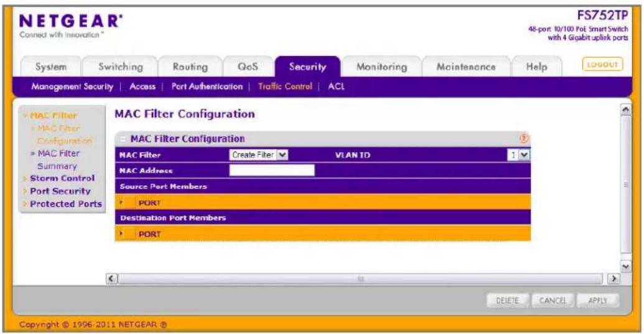This screenshot has height=334, width=644.
Task: Switch to the Maintenance tab
Action: [x=466, y=67]
